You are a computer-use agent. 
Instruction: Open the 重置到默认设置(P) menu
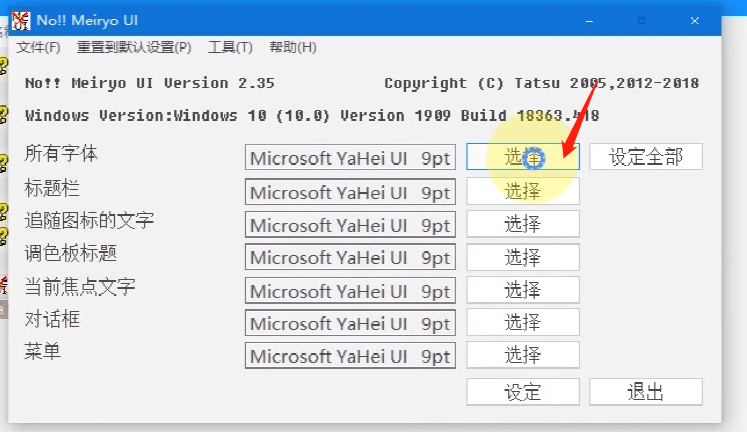134,48
